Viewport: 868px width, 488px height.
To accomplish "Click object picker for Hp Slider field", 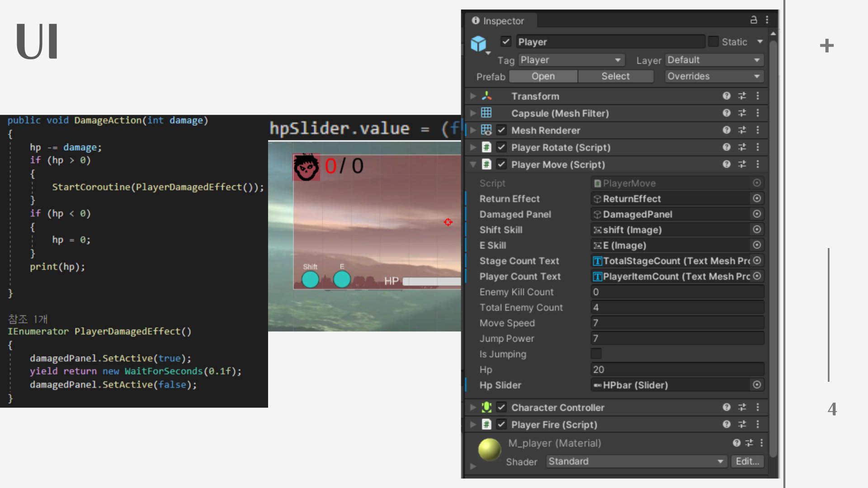I will (x=757, y=385).
